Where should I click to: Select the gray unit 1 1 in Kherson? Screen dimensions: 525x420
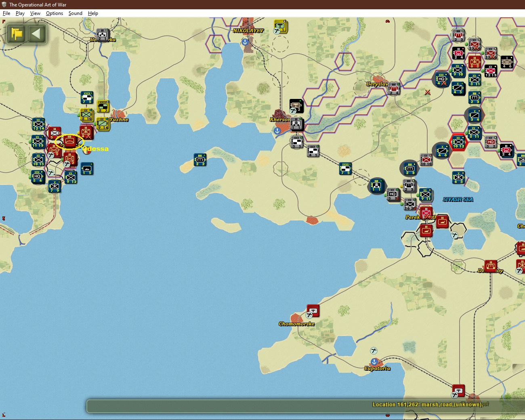296,124
